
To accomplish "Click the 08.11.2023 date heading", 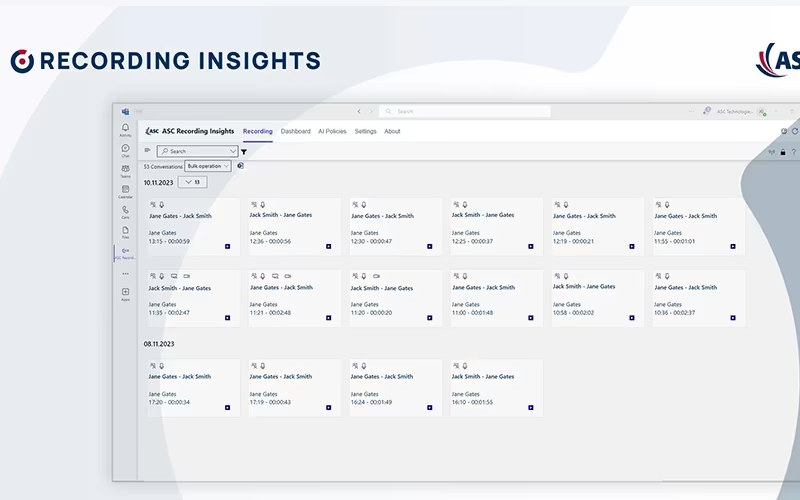I will (159, 344).
